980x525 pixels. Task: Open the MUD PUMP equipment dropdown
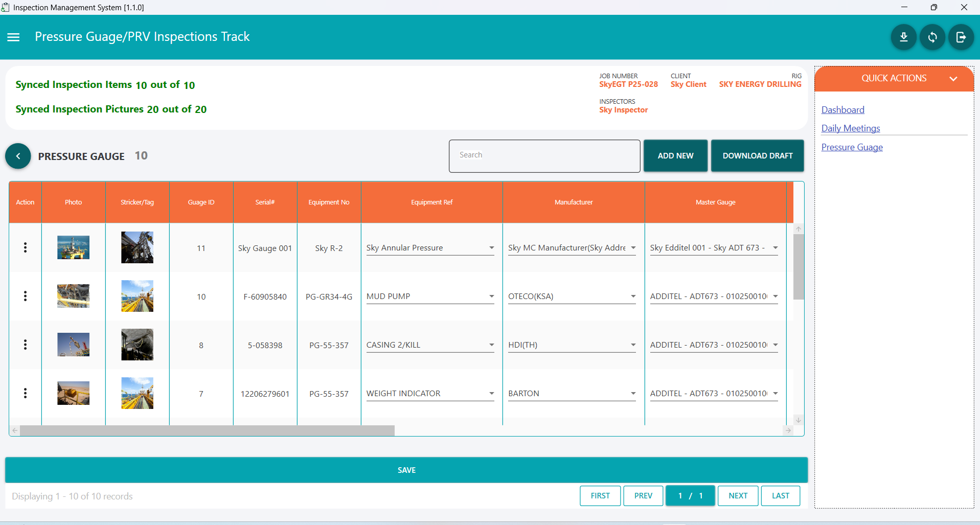[x=430, y=296]
